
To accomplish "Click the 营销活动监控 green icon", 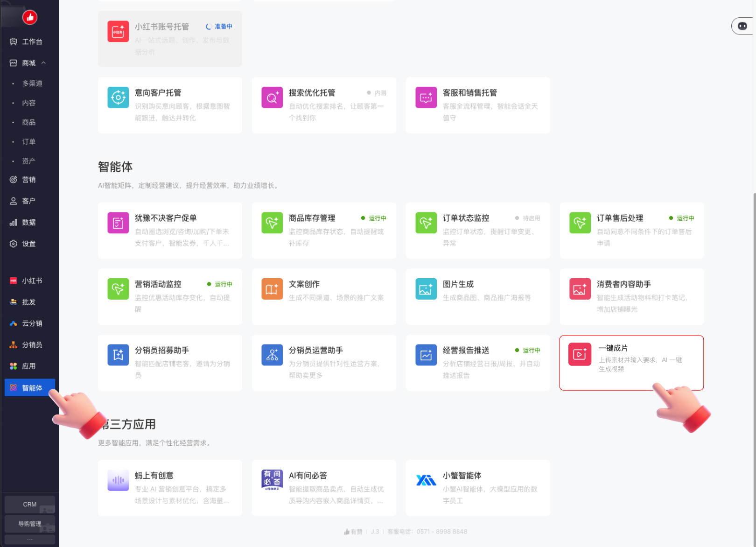I will pyautogui.click(x=118, y=288).
